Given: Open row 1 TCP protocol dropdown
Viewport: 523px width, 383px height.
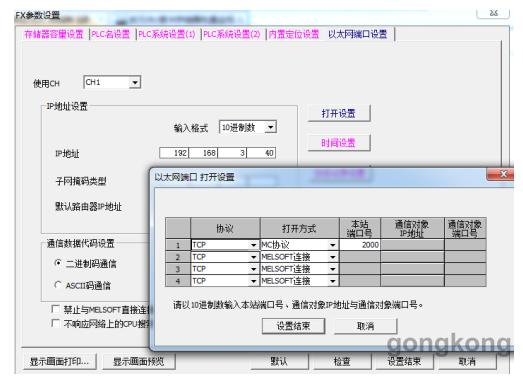Looking at the screenshot, I should coord(253,245).
